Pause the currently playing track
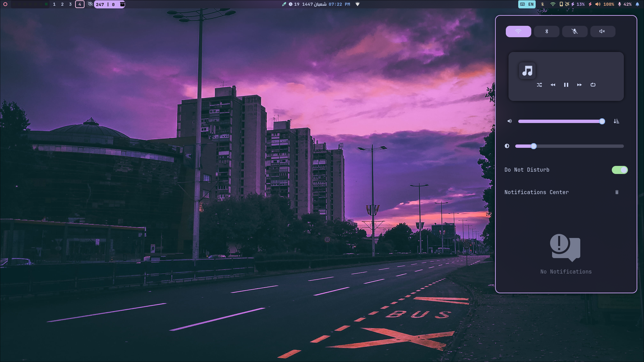Screen dimensions: 644x362 point(566,85)
